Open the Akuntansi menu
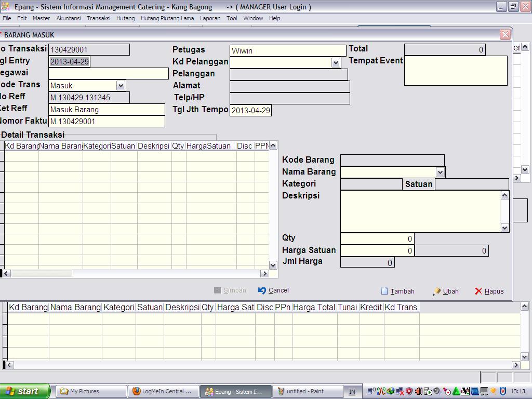Screen dimensions: 532x399 point(68,18)
